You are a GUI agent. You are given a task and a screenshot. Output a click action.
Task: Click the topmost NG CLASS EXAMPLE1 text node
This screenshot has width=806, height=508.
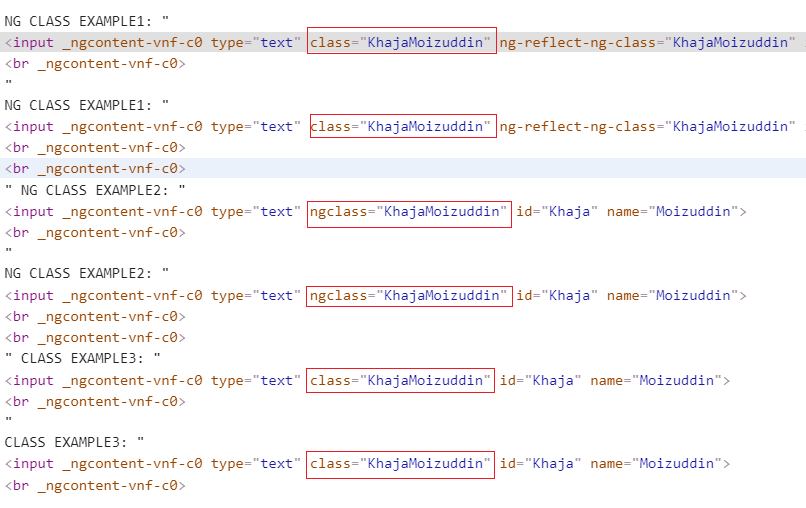point(86,21)
